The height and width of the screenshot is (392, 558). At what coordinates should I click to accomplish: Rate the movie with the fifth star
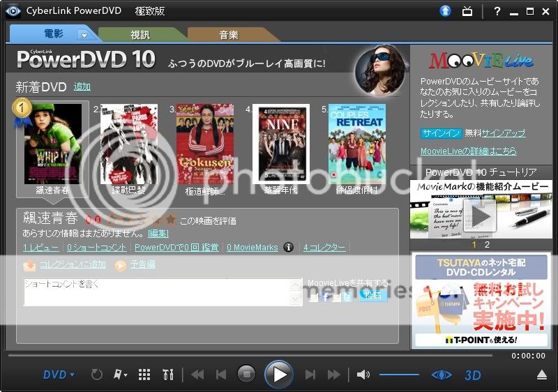pyautogui.click(x=170, y=220)
